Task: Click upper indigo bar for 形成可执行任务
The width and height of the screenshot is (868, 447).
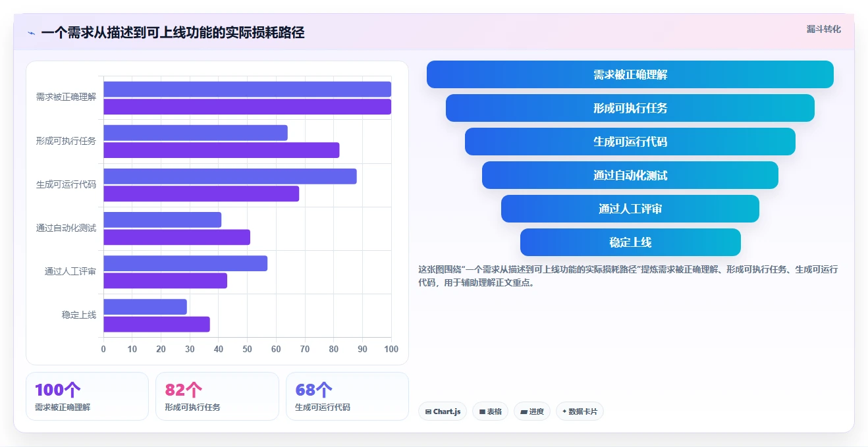Action: tap(196, 133)
